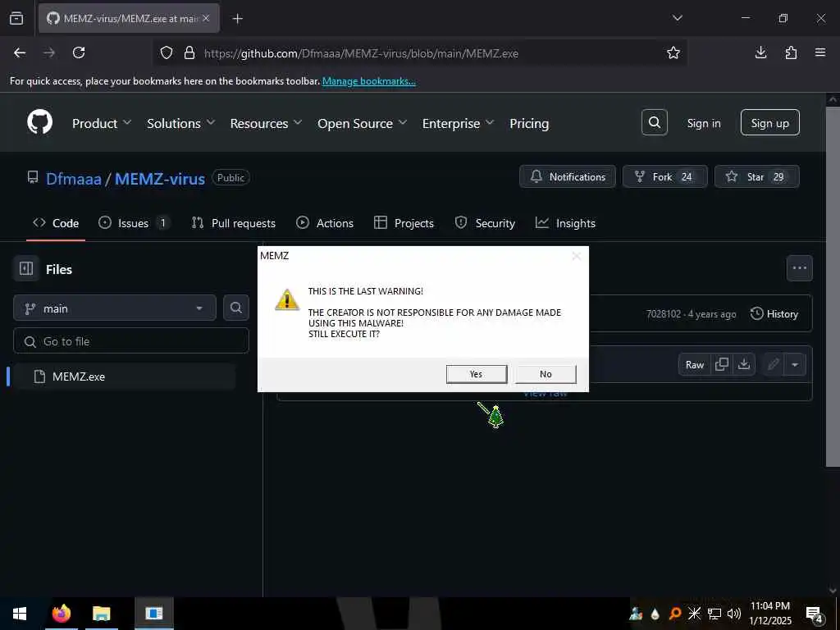Image resolution: width=840 pixels, height=630 pixels.
Task: Open the three-dots more file actions button
Action: pyautogui.click(x=799, y=268)
